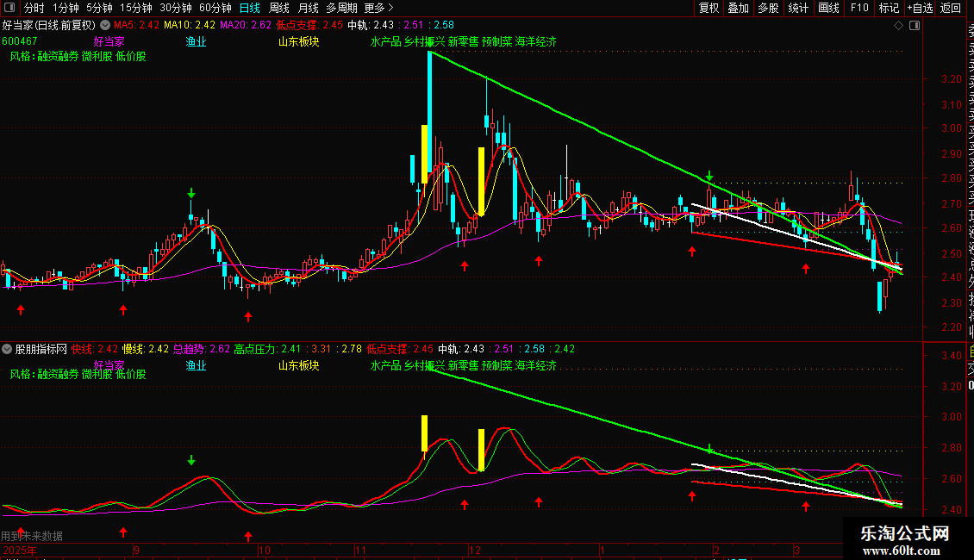Click the green down-arrow sell signal near 2月

(x=709, y=177)
